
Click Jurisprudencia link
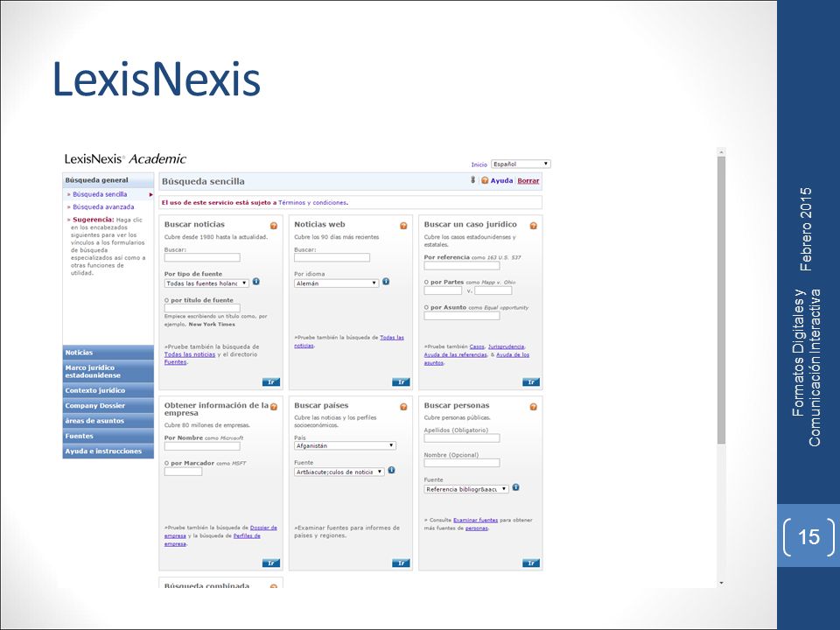pos(507,346)
